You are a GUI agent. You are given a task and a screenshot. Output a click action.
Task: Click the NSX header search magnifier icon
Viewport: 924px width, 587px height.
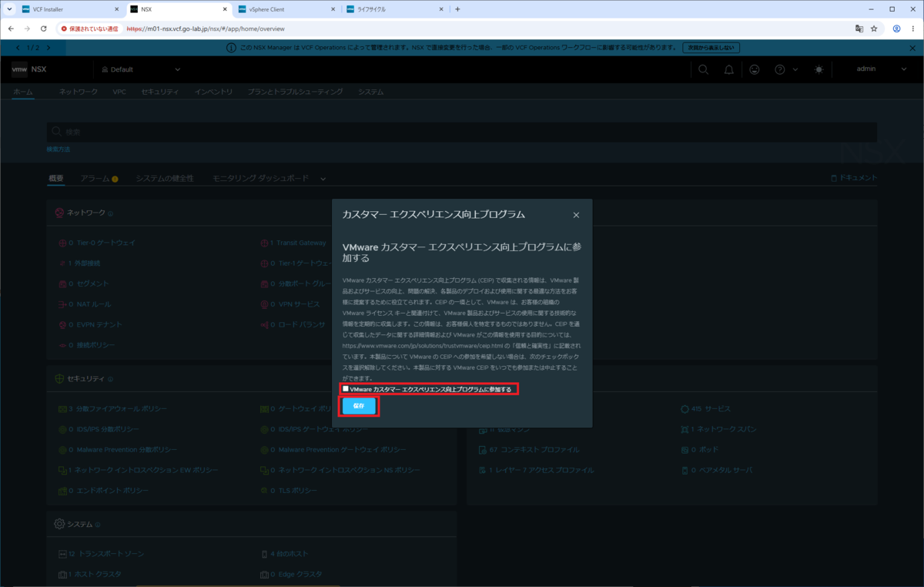pyautogui.click(x=703, y=69)
